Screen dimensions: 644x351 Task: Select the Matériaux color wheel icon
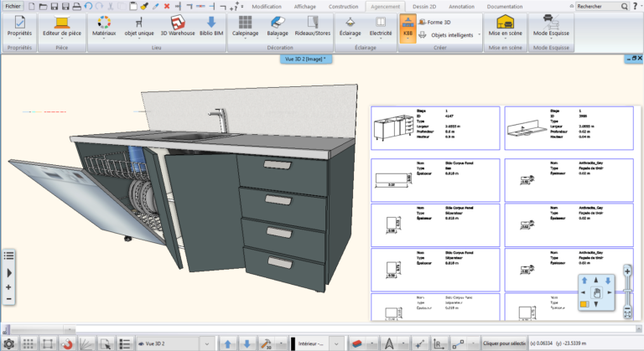coord(104,23)
